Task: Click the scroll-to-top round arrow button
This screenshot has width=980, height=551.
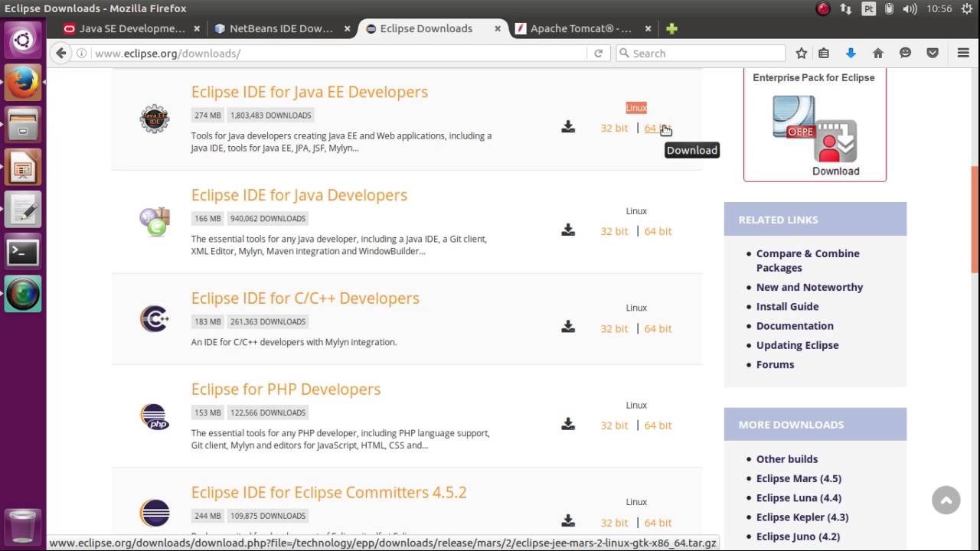Action: click(x=946, y=500)
